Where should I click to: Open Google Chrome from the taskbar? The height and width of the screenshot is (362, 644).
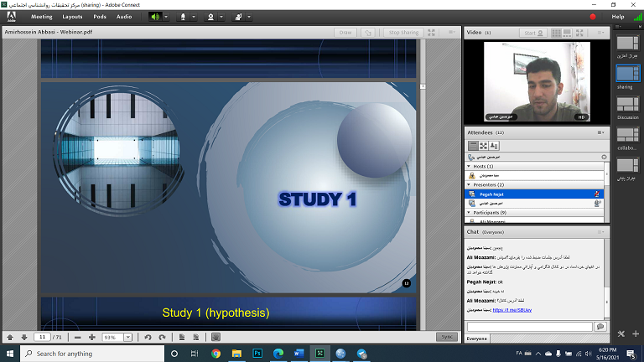point(216,354)
